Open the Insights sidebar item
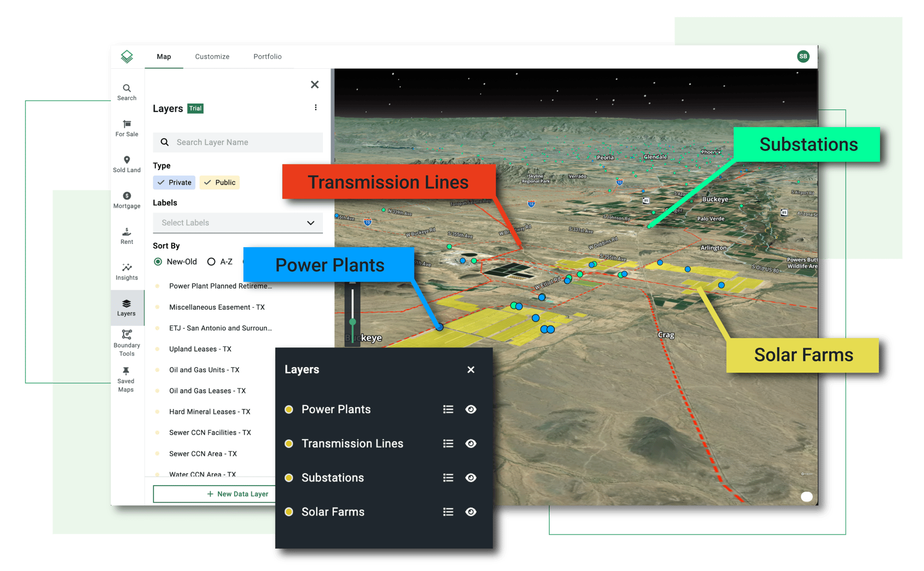This screenshot has width=924, height=571. (x=127, y=272)
